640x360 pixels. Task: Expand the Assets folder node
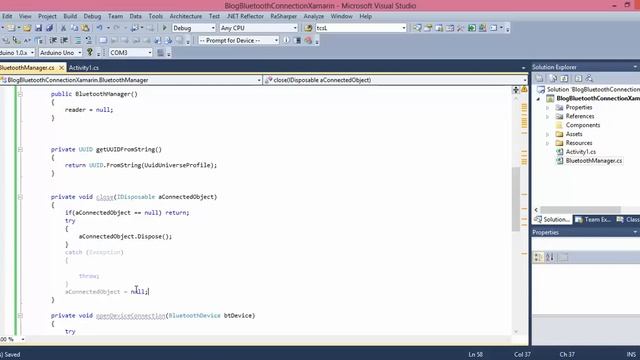[x=548, y=134]
